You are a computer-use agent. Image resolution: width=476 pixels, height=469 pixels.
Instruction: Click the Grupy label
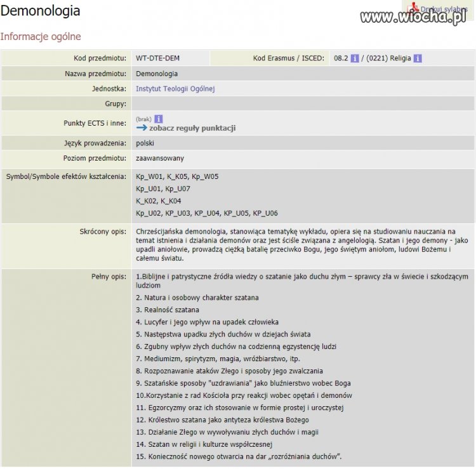(116, 104)
